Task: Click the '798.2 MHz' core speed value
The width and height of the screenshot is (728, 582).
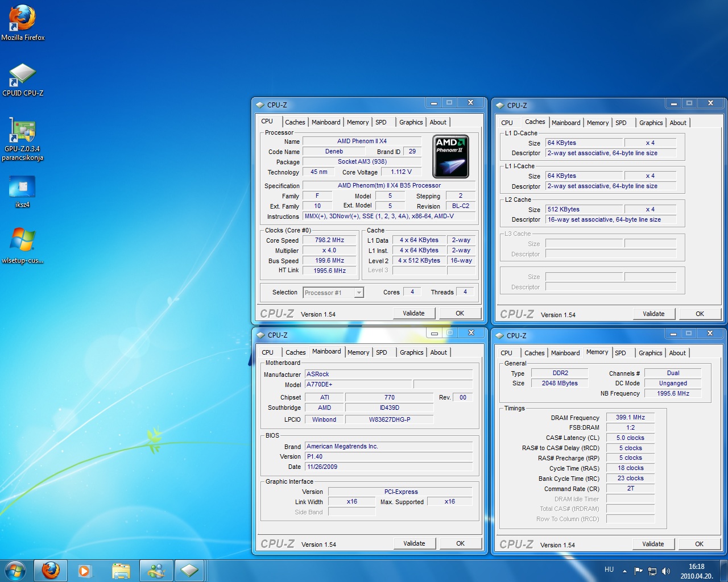Action: tap(329, 240)
